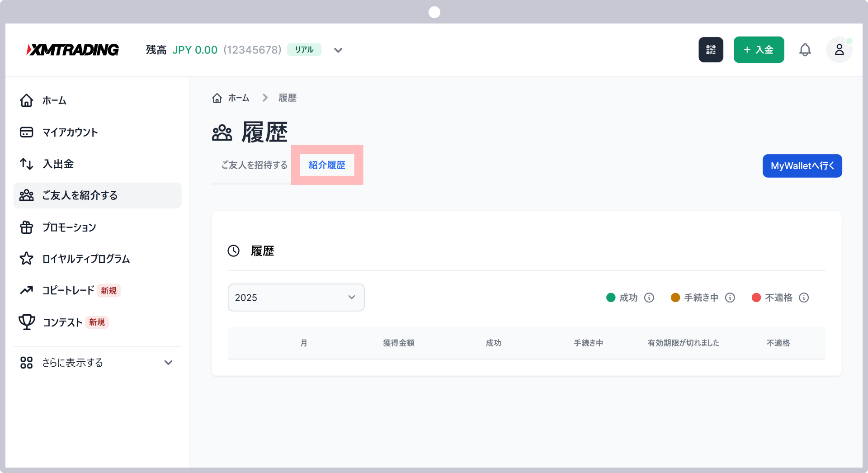The height and width of the screenshot is (473, 868).
Task: Click the XMTrading logo
Action: [73, 50]
